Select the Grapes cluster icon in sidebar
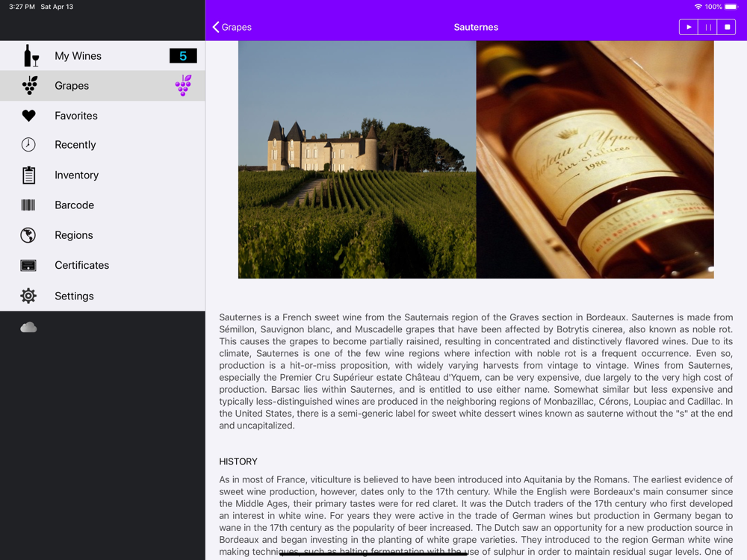Viewport: 747px width, 560px height. coord(30,86)
